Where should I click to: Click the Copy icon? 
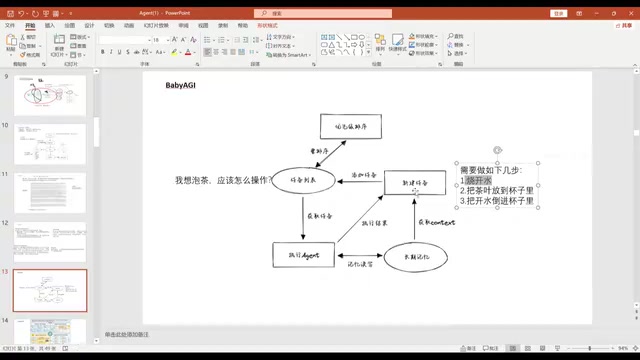[x=23, y=46]
